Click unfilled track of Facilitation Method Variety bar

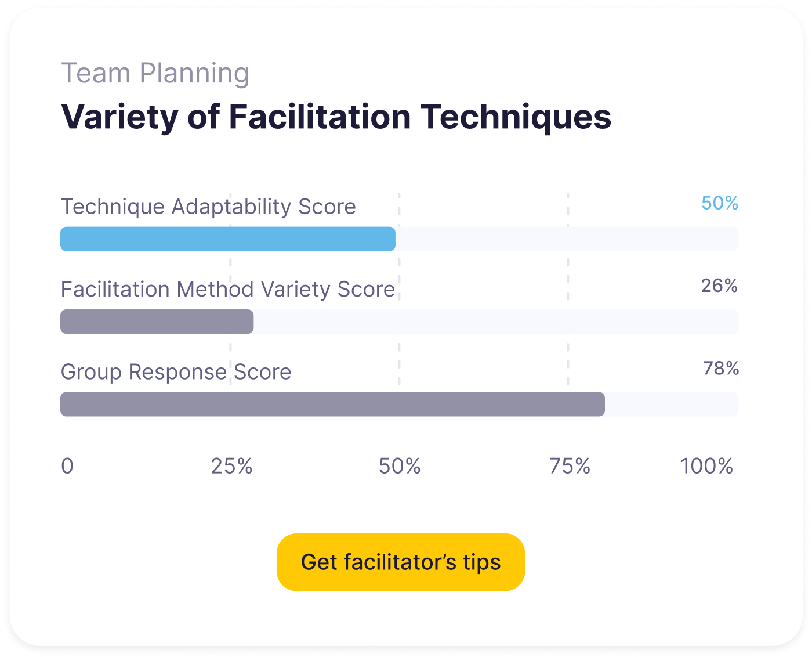(x=495, y=322)
